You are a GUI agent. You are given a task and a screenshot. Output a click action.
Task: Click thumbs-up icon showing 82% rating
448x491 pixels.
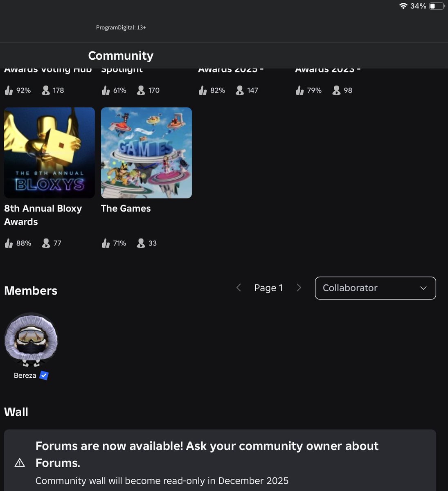(x=203, y=90)
